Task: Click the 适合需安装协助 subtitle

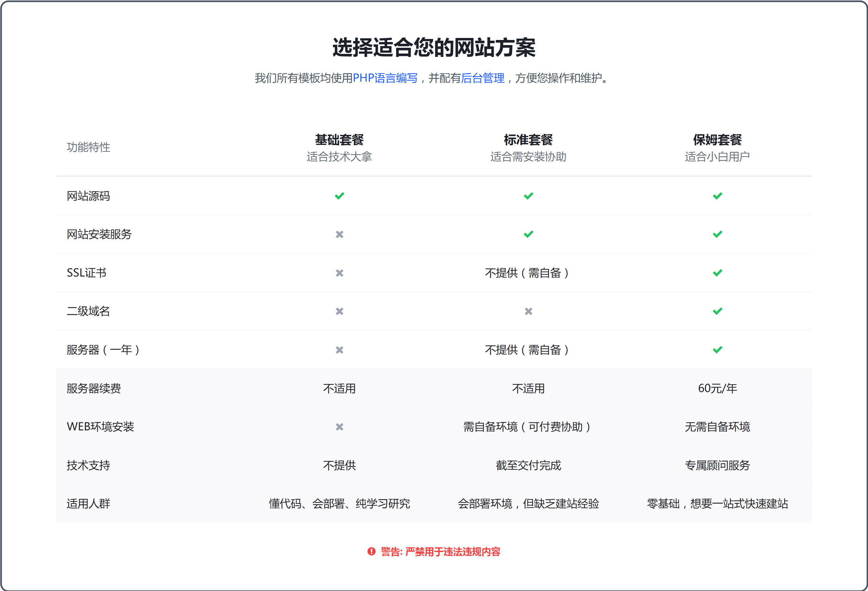Action: click(x=528, y=157)
